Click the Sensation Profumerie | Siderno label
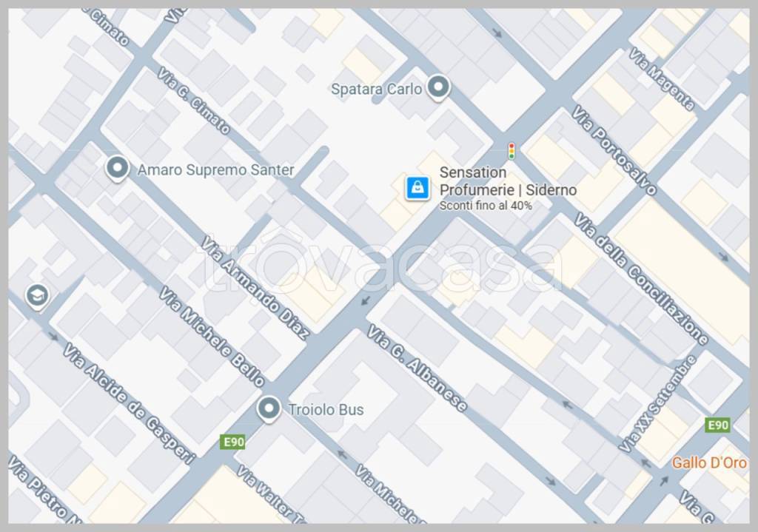This screenshot has width=758, height=532. 508,181
